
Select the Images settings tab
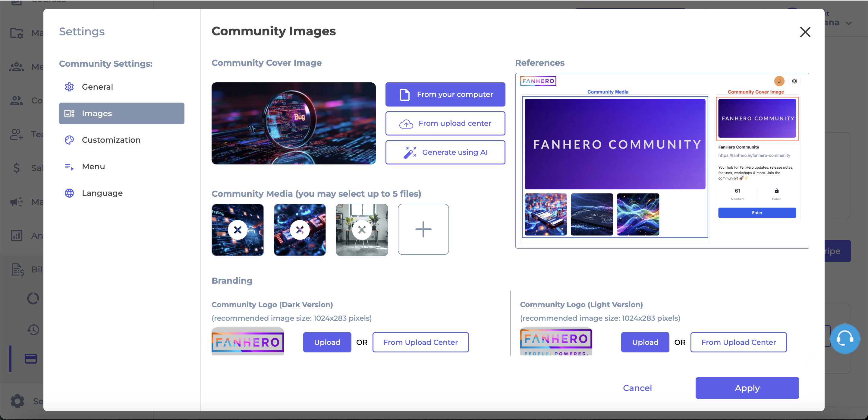[121, 113]
